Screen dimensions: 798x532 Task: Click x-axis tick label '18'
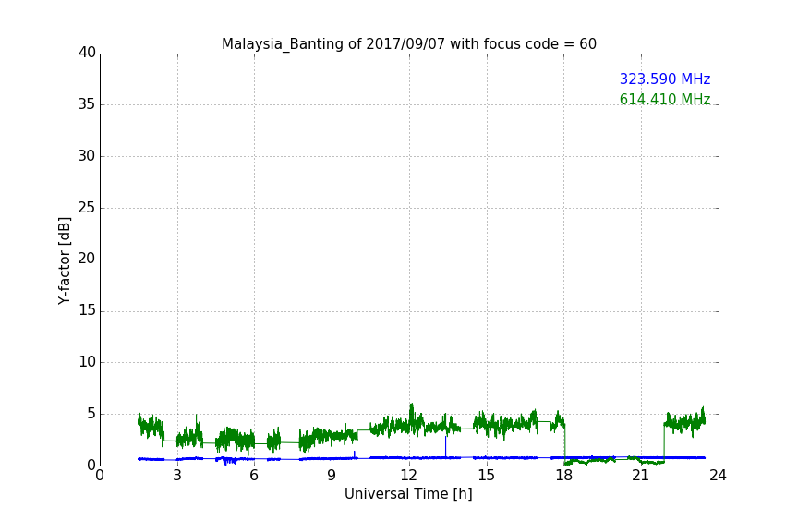[x=564, y=476]
